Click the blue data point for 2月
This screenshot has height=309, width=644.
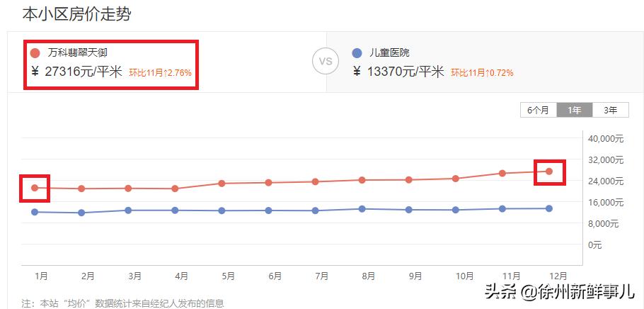pyautogui.click(x=81, y=213)
